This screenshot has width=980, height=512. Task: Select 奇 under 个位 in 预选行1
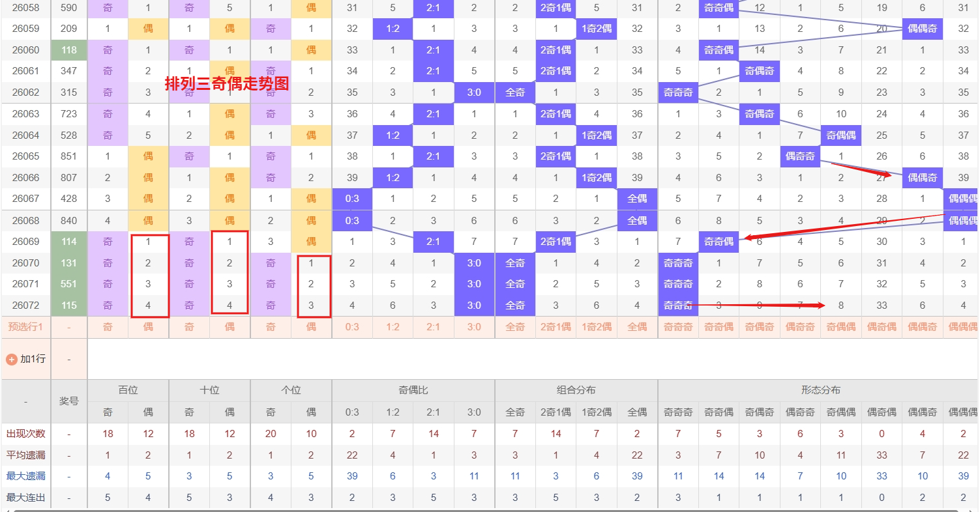[270, 326]
